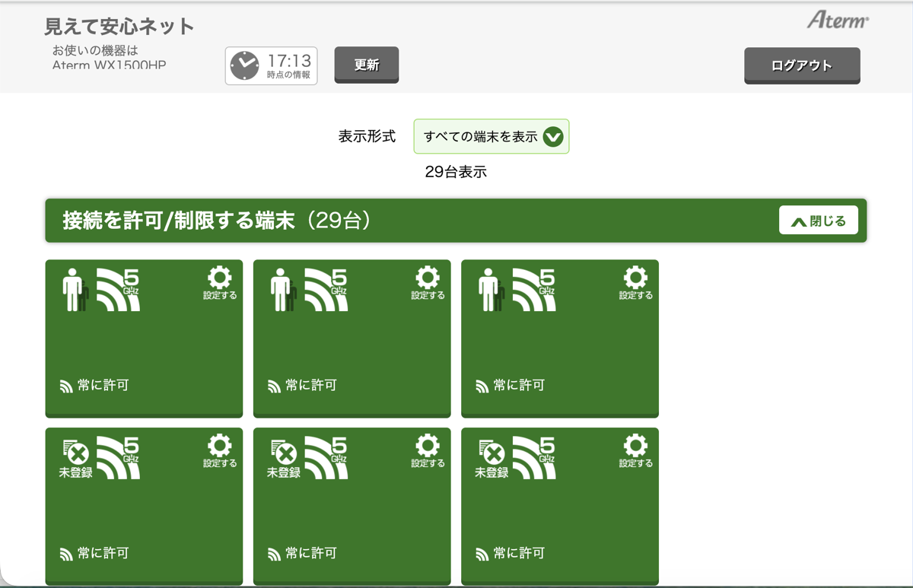Viewport: 913px width, 588px height.
Task: Click 常に許可 status on first 未登録 card
Action: click(x=94, y=554)
